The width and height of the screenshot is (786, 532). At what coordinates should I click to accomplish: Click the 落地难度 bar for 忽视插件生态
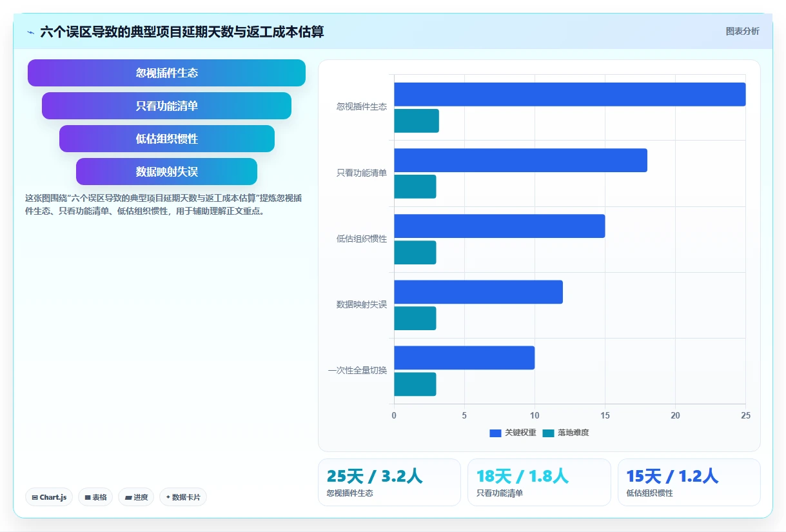coord(417,121)
